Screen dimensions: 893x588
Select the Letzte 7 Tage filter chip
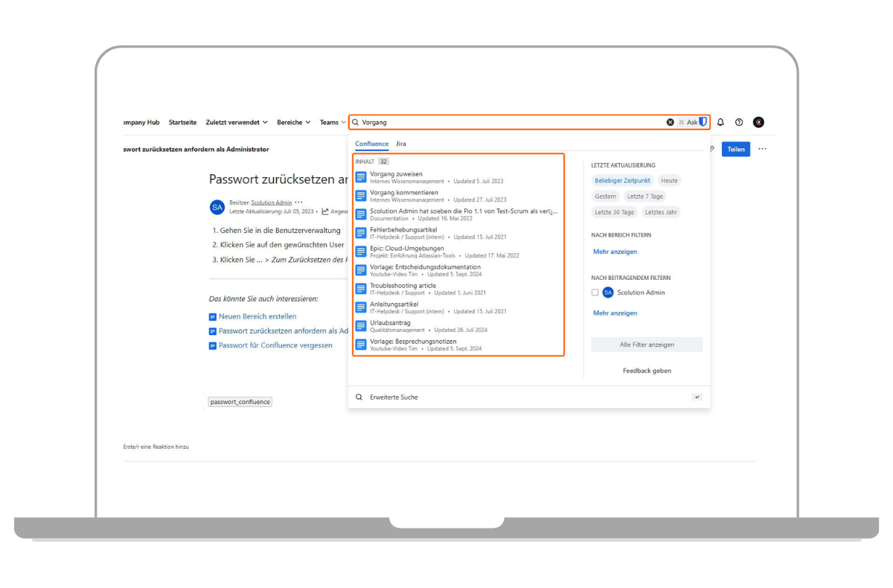644,196
